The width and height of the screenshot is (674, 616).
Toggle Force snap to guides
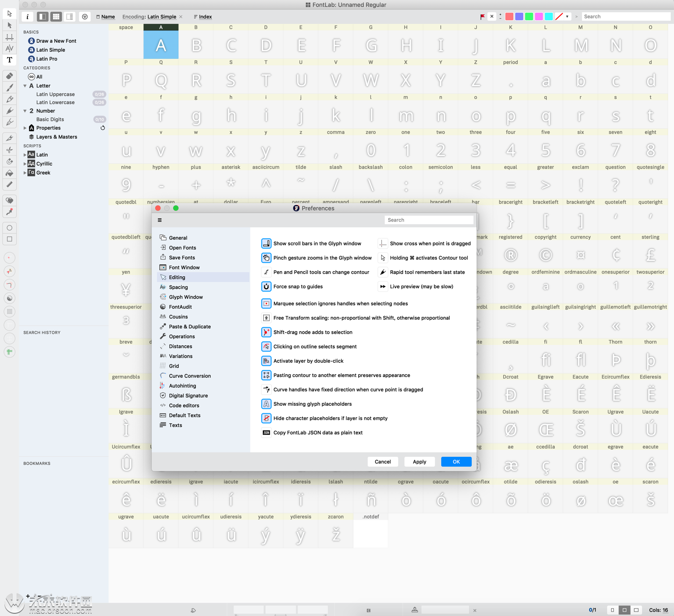pos(266,286)
